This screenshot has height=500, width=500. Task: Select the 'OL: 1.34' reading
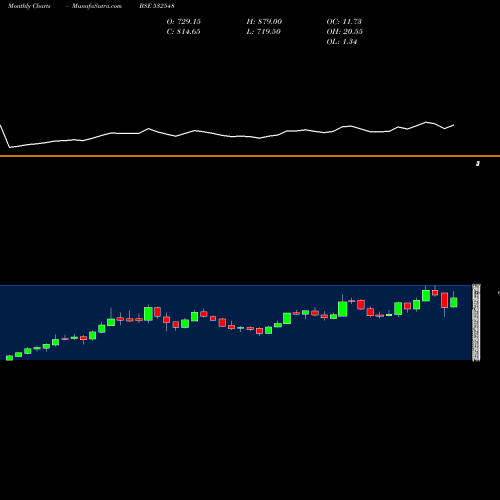(342, 42)
